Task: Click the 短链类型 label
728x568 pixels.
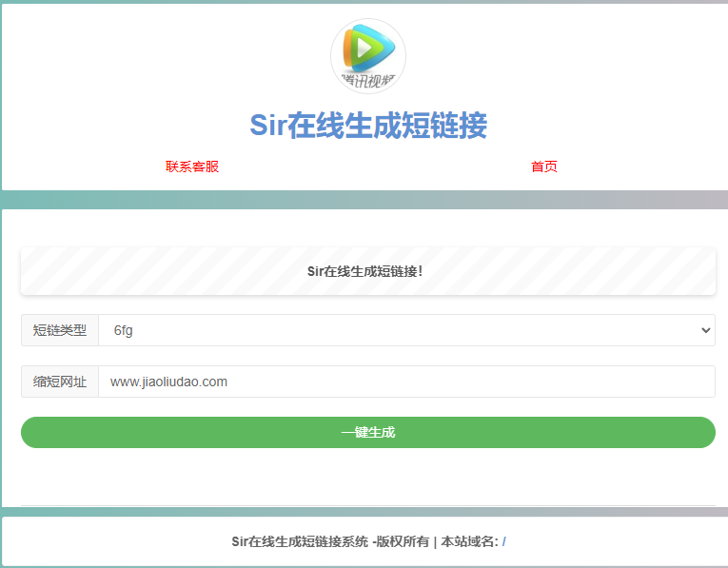Action: [60, 330]
